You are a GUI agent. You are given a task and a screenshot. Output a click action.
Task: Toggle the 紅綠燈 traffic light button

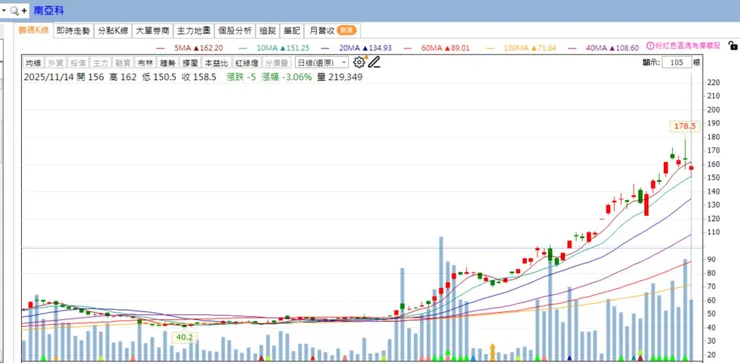point(247,62)
